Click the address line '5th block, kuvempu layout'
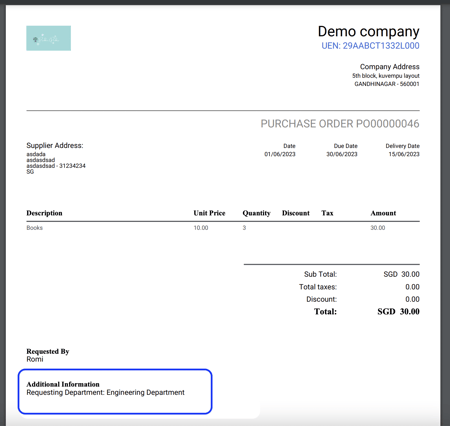Image resolution: width=450 pixels, height=426 pixels. pyautogui.click(x=386, y=76)
